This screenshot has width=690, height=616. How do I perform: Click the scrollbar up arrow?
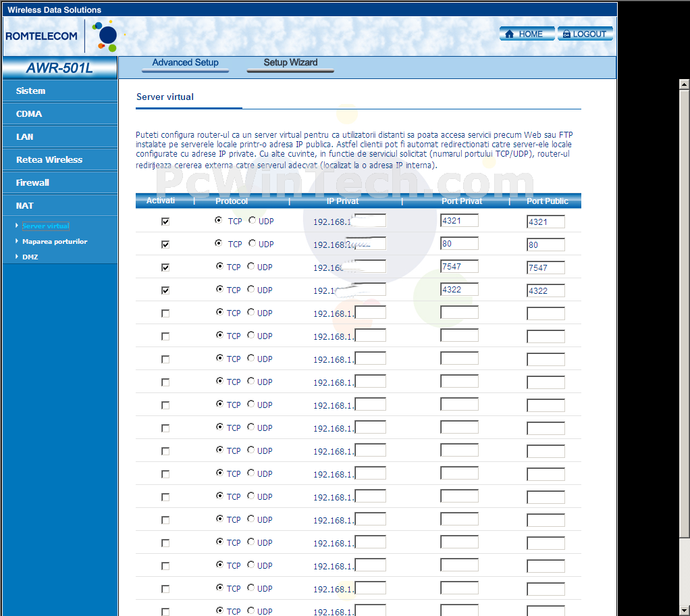(x=685, y=84)
